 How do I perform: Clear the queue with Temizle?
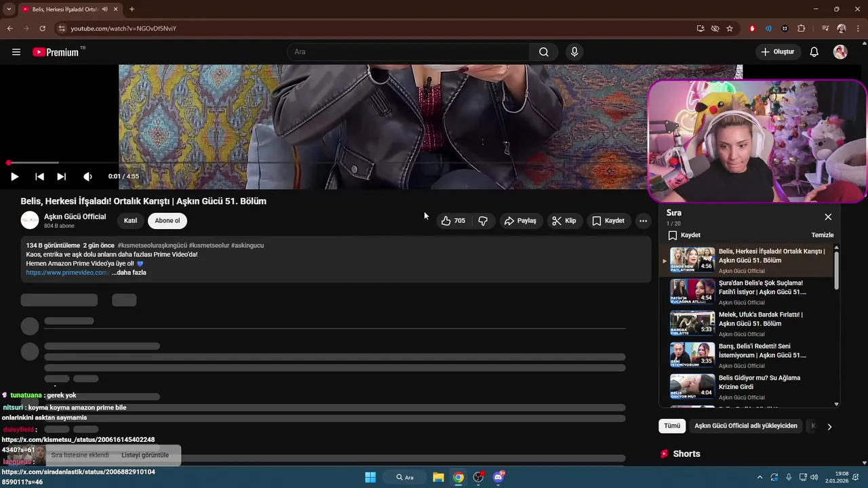point(823,235)
